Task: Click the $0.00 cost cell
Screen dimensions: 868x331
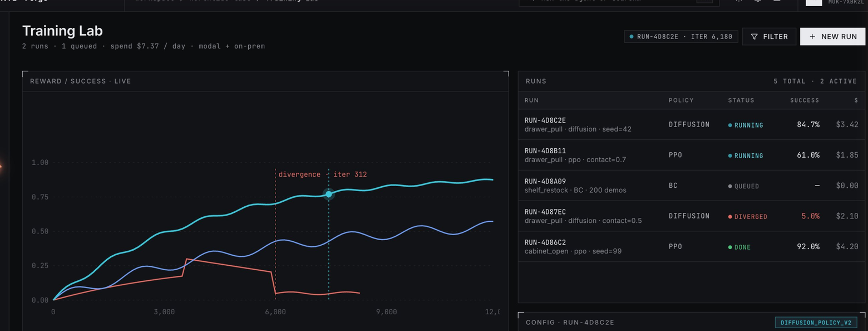Action: (847, 186)
